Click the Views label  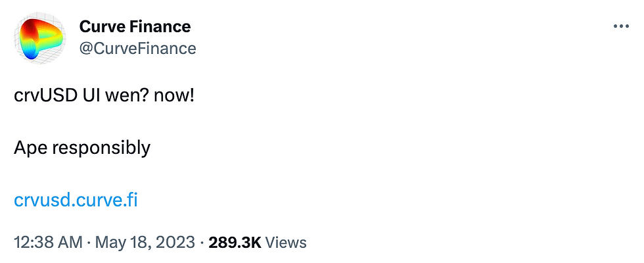point(287,243)
